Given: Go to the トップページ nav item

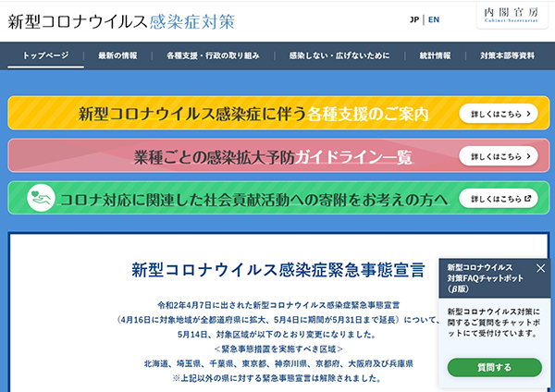Looking at the screenshot, I should [45, 55].
